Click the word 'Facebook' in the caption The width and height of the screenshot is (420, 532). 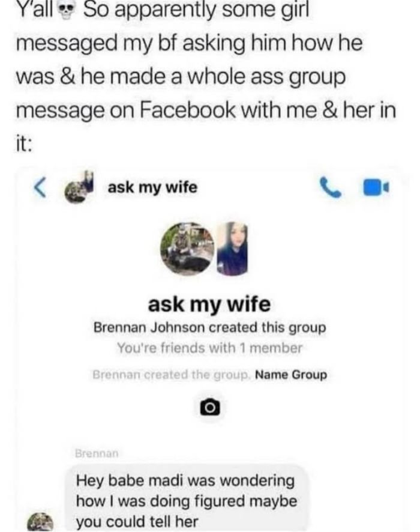[x=187, y=110]
